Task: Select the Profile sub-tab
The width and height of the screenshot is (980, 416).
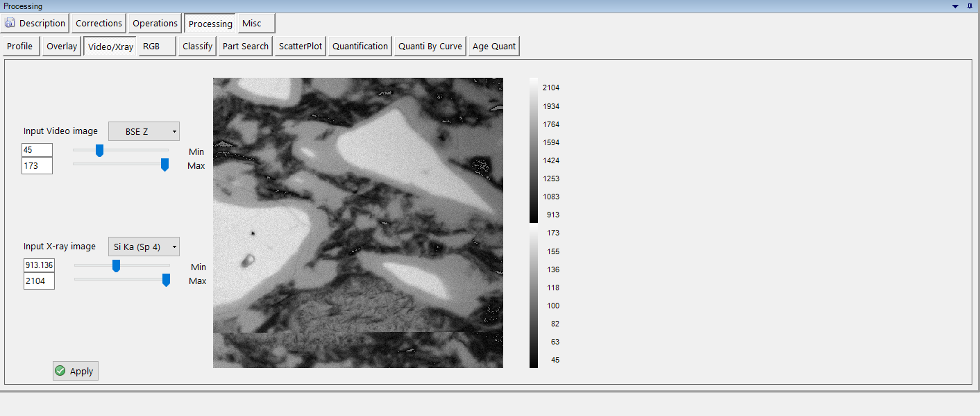Action: 20,47
